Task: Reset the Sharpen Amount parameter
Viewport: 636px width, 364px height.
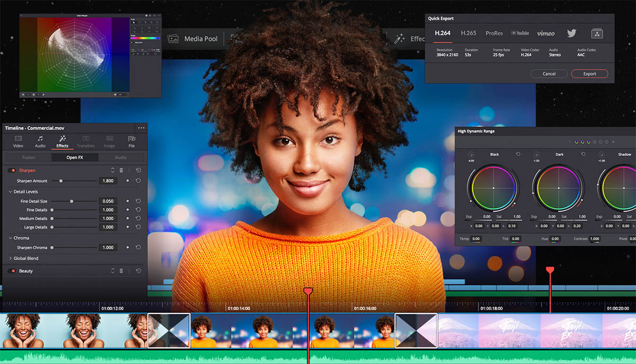Action: point(138,181)
